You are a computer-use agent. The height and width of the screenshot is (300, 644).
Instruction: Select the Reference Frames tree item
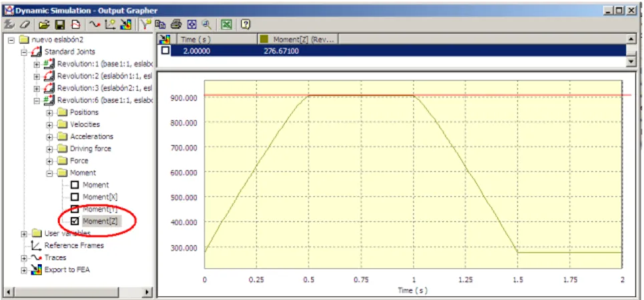pyautogui.click(x=74, y=245)
